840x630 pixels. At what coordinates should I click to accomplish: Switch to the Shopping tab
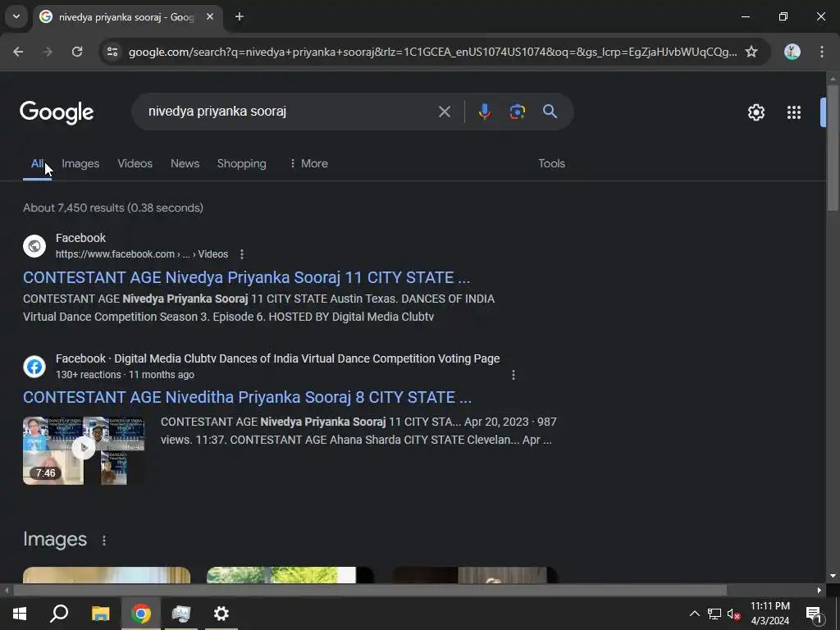click(242, 163)
